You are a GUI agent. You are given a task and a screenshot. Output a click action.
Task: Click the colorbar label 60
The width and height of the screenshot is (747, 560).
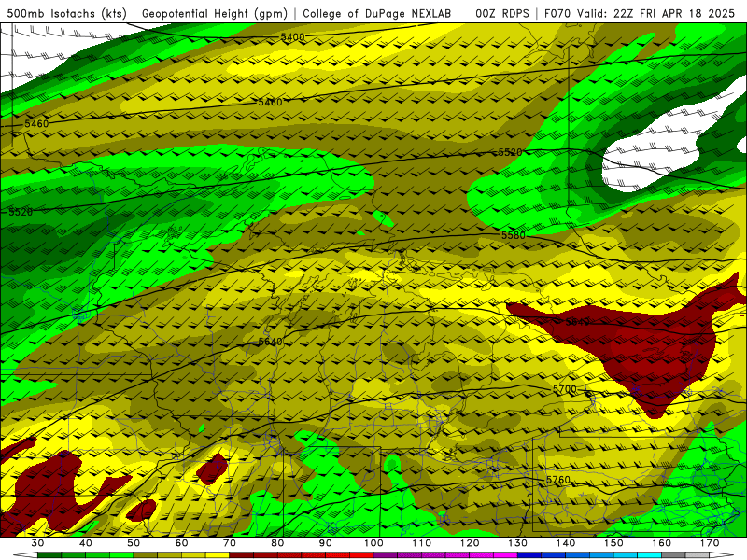click(181, 543)
